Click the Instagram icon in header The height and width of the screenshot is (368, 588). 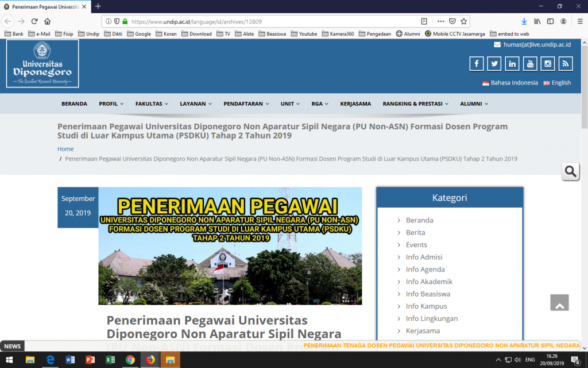click(x=548, y=64)
